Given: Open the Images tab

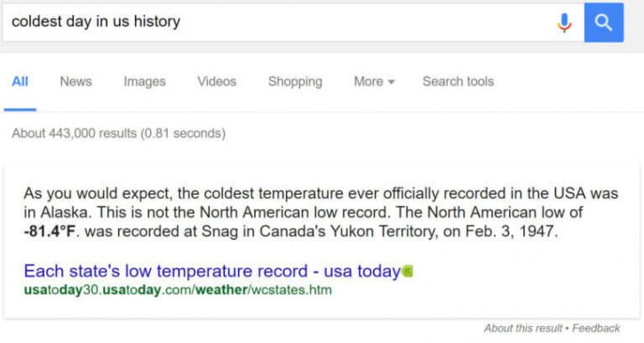Looking at the screenshot, I should pyautogui.click(x=145, y=82).
